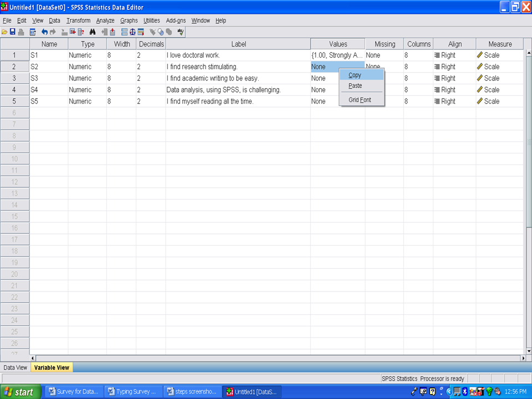Viewport: 532px width, 399px height.
Task: Click the Save file floppy disk icon
Action: point(12,32)
